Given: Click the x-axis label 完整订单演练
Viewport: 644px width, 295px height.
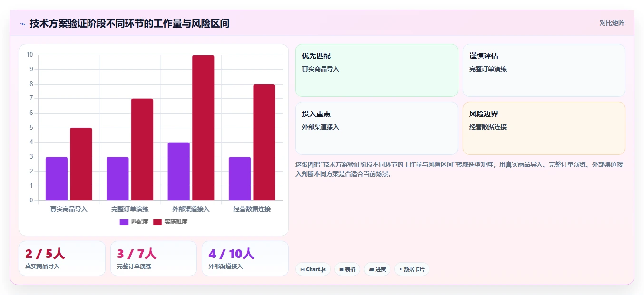Looking at the screenshot, I should point(130,209).
